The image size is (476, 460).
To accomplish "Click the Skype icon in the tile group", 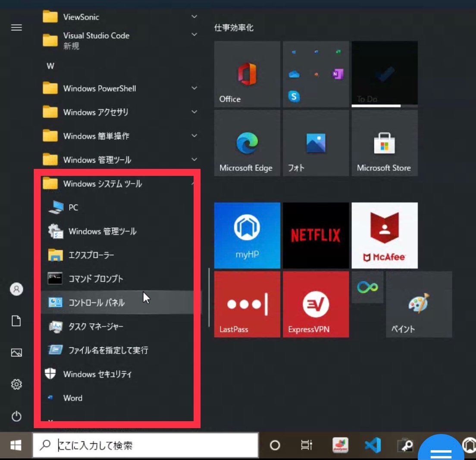I will pos(294,96).
